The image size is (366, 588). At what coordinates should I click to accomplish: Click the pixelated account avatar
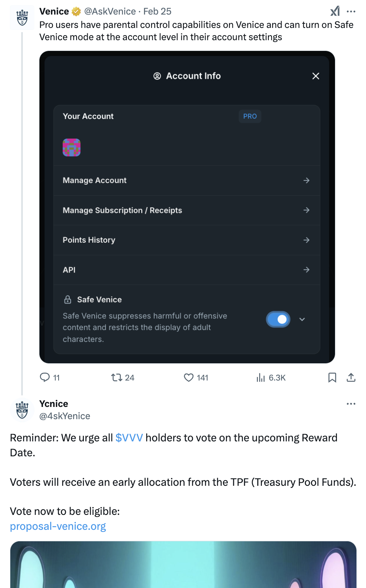point(72,147)
